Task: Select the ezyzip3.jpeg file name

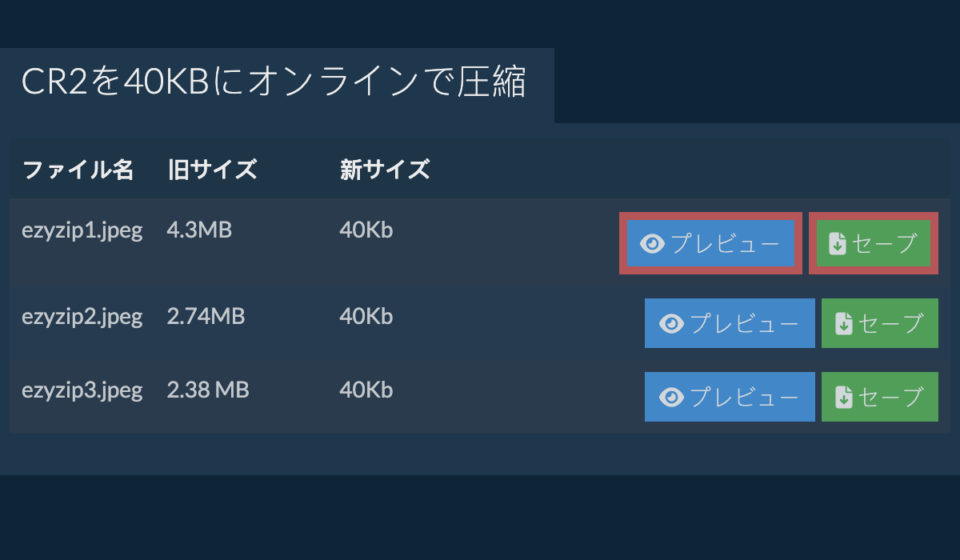Action: click(82, 390)
